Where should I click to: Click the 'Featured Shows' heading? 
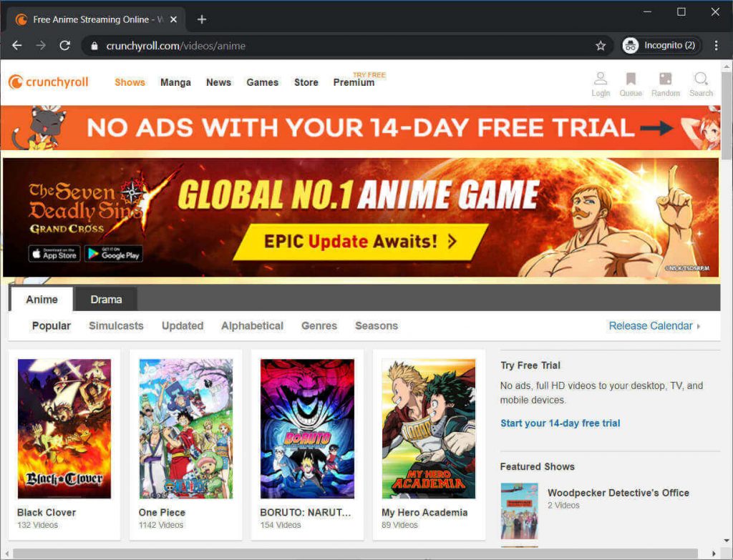tap(537, 466)
